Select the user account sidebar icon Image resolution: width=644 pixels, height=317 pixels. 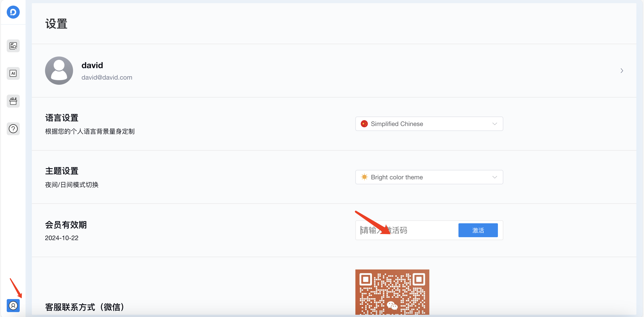pos(13,305)
